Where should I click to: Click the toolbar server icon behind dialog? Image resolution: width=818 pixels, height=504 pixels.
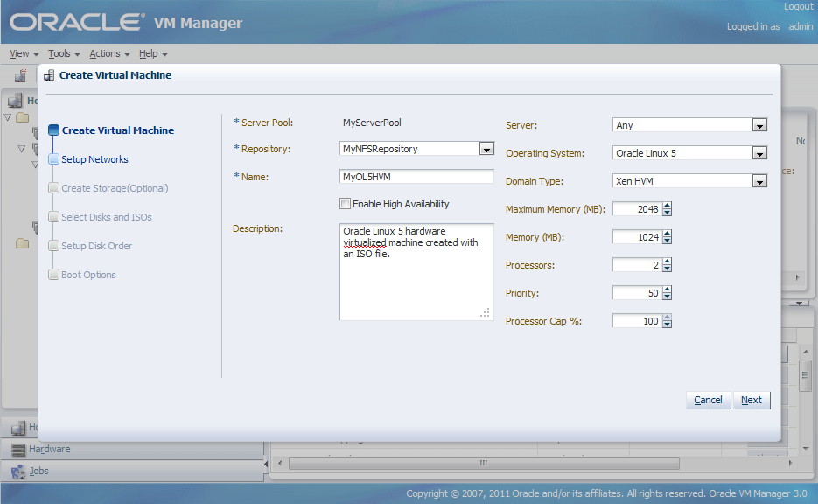pyautogui.click(x=20, y=75)
